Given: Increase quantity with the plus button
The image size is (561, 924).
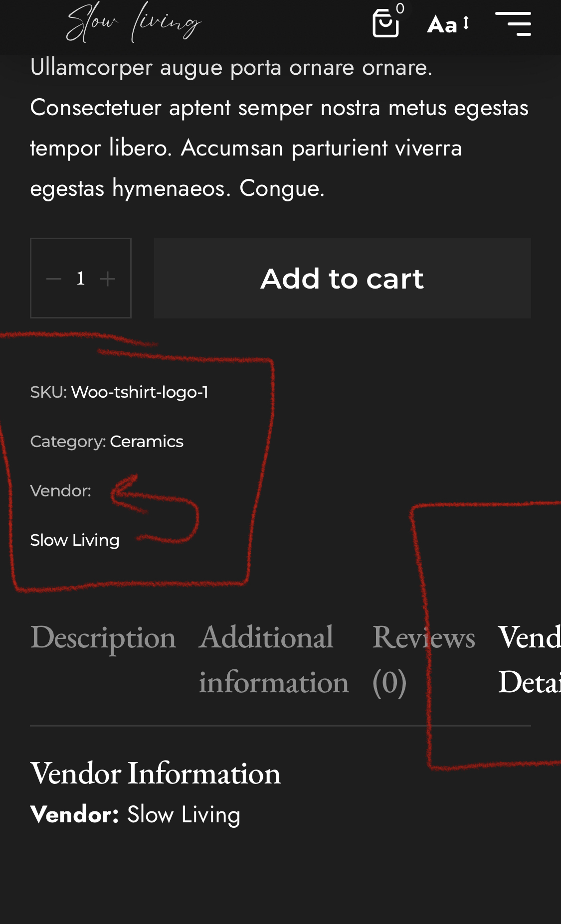Looking at the screenshot, I should [x=108, y=279].
